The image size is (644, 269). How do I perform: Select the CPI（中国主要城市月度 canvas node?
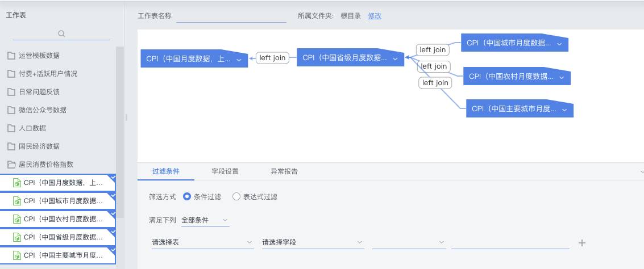(520, 108)
